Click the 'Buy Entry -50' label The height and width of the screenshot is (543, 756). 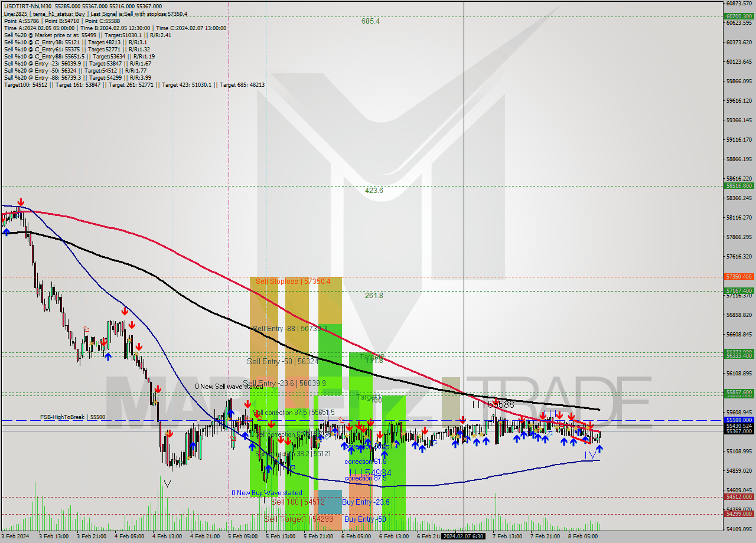coord(365,519)
